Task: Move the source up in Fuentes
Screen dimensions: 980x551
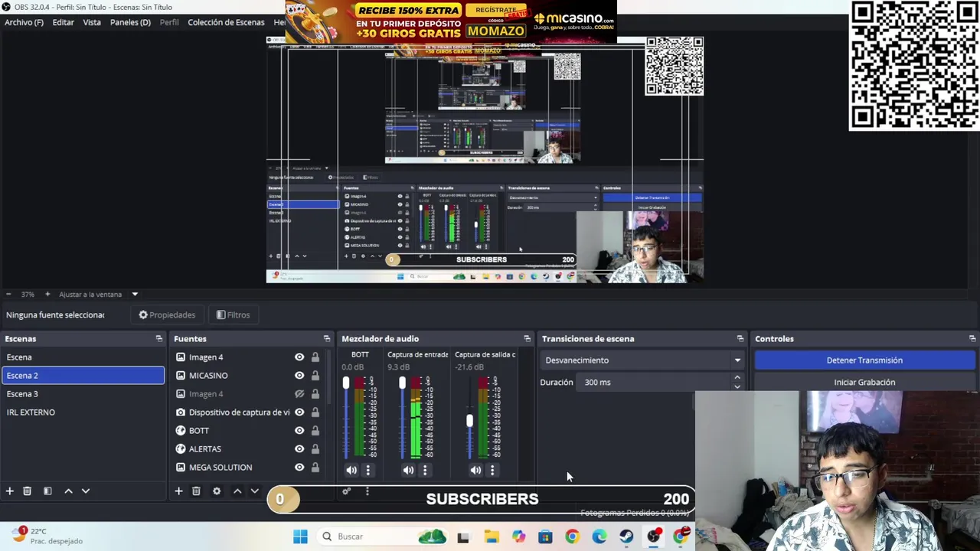Action: tap(237, 491)
